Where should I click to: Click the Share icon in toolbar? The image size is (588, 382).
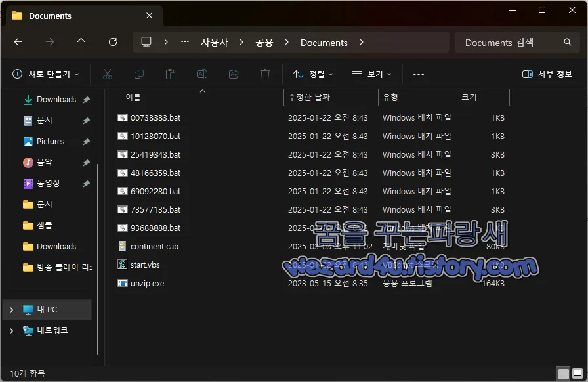point(234,74)
